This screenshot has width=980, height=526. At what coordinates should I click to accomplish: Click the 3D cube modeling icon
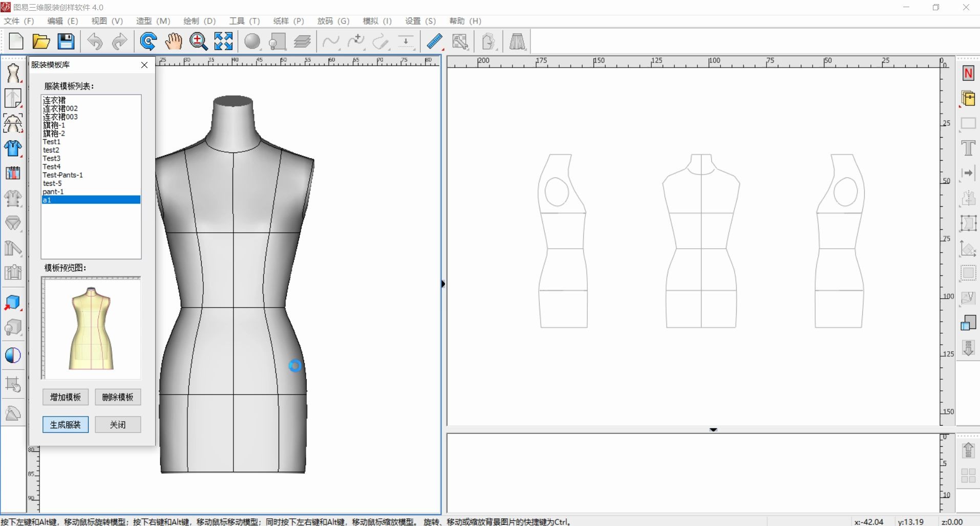(x=13, y=302)
